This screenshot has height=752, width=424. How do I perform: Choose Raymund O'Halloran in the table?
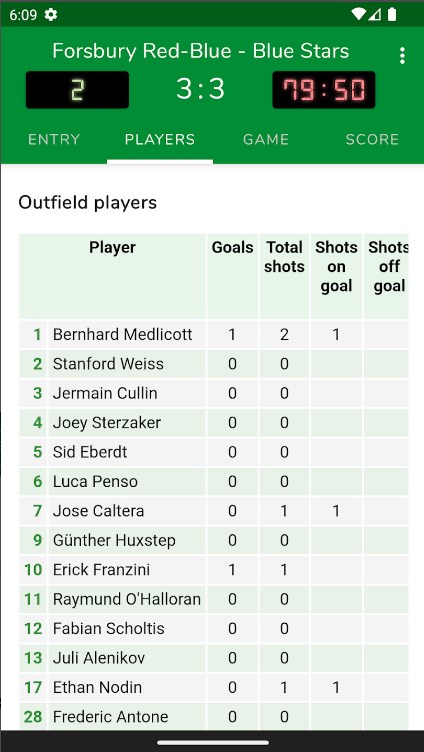coord(127,599)
